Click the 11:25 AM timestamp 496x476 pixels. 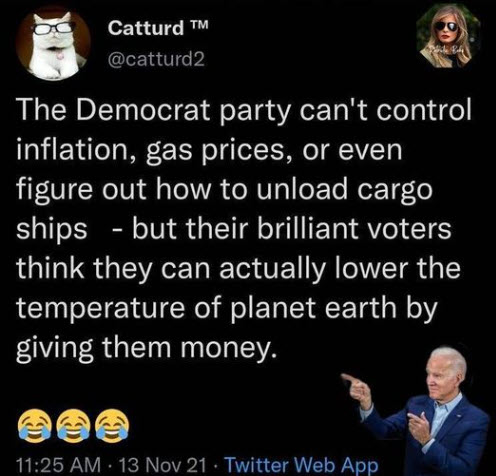point(58,464)
